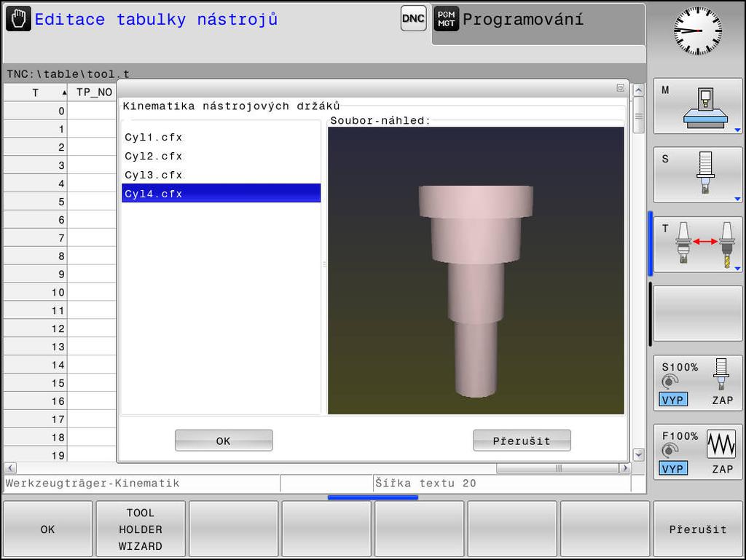The width and height of the screenshot is (746, 560).
Task: Click the Přerušit soft key at bottom
Action: click(697, 529)
